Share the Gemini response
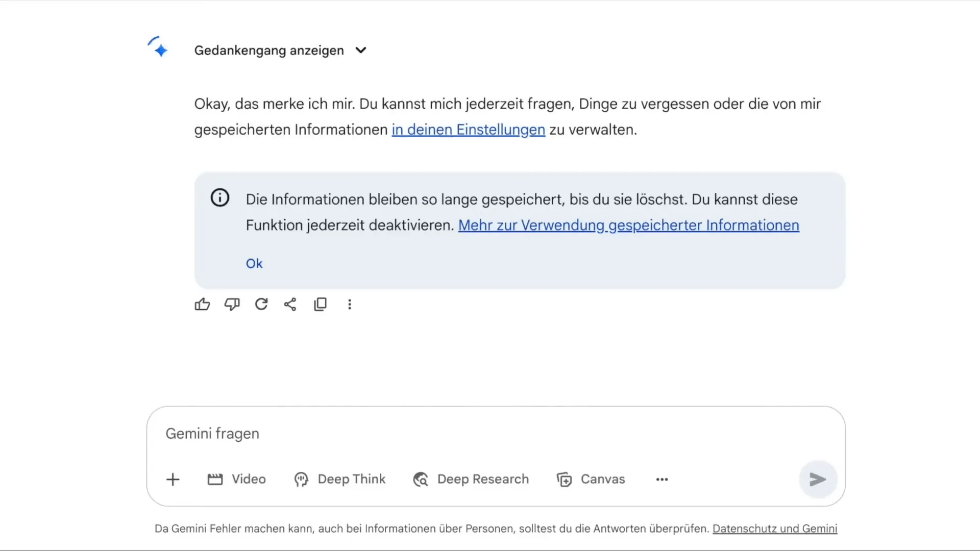This screenshot has width=980, height=551. coord(290,304)
